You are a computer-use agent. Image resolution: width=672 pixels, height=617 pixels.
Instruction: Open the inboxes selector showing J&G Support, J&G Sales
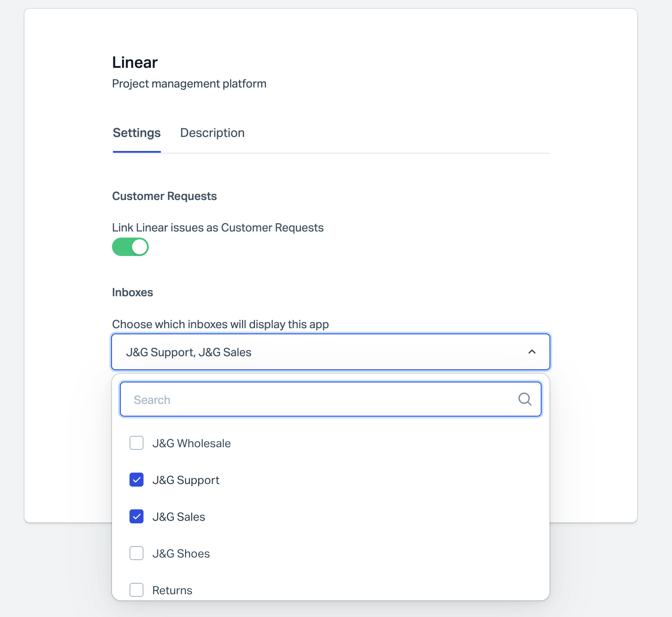pos(331,352)
